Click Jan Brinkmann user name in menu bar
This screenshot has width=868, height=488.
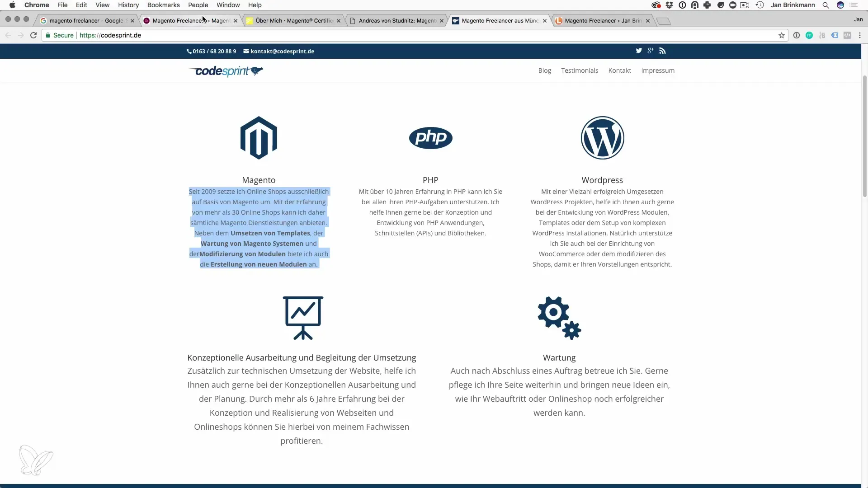[793, 5]
